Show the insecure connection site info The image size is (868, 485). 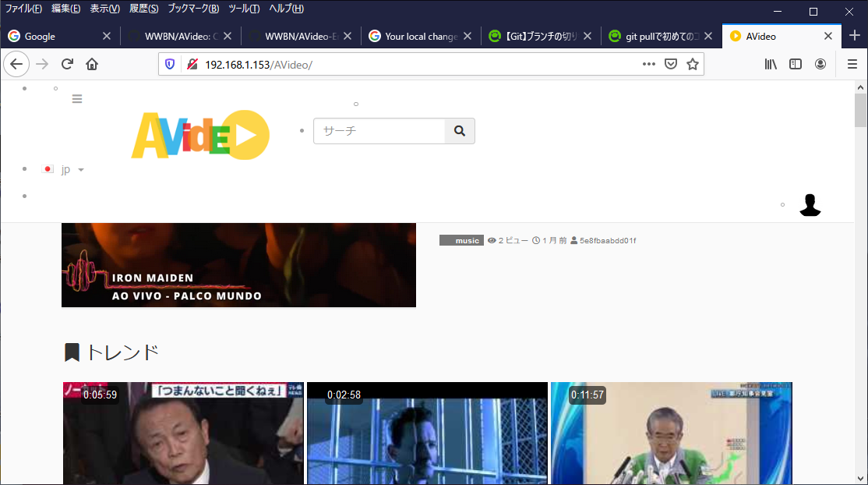[192, 64]
